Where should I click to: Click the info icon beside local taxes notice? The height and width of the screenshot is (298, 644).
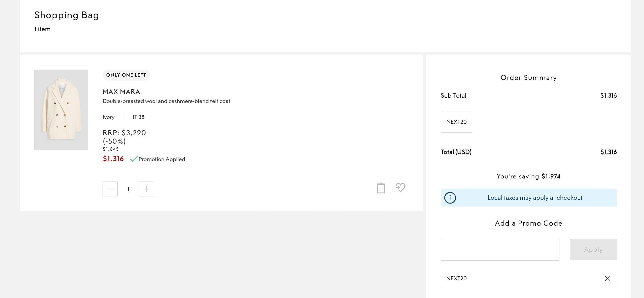pos(450,198)
